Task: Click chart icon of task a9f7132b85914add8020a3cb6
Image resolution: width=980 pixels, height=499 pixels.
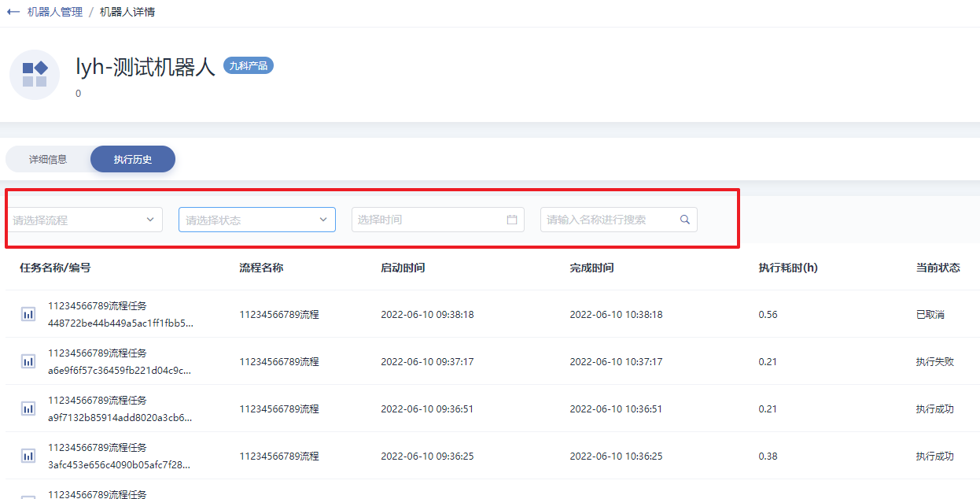Action: pyautogui.click(x=28, y=408)
